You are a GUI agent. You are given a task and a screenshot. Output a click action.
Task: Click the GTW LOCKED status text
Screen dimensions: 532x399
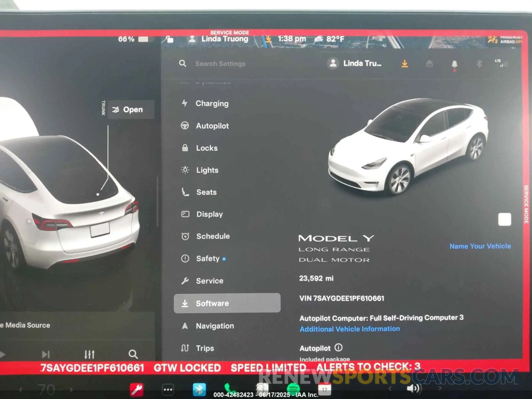click(187, 368)
